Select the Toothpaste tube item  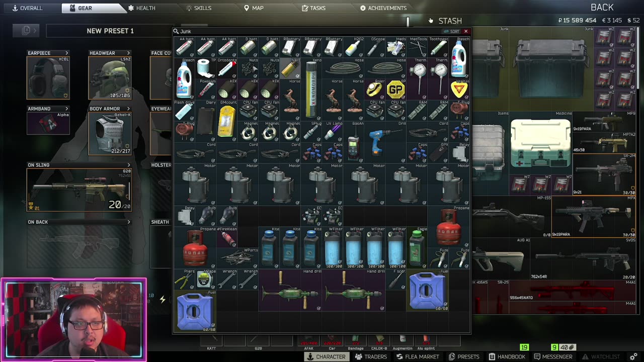pos(438,47)
